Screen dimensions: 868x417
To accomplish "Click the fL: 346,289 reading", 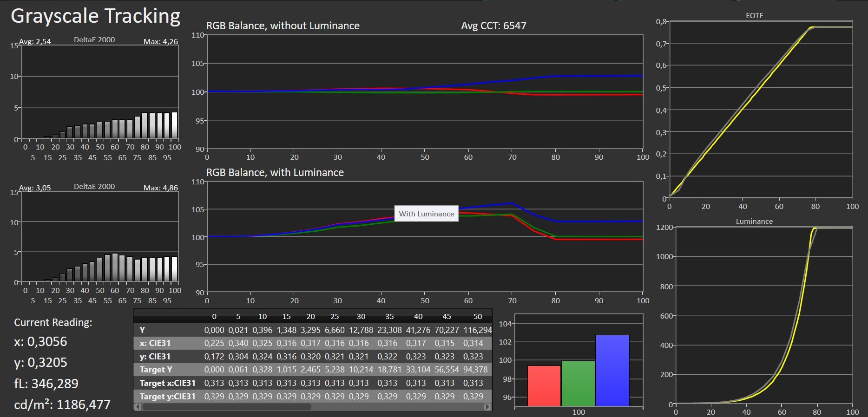I will pyautogui.click(x=46, y=384).
